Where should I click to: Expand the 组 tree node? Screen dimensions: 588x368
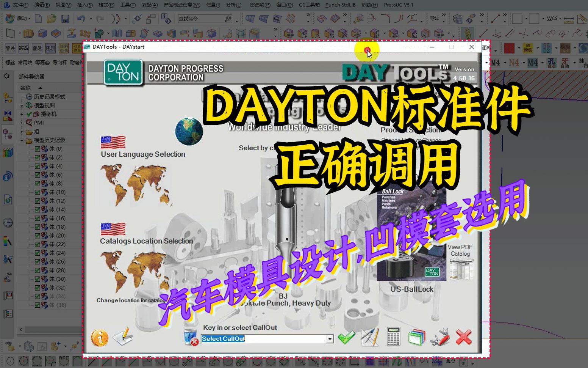point(22,132)
